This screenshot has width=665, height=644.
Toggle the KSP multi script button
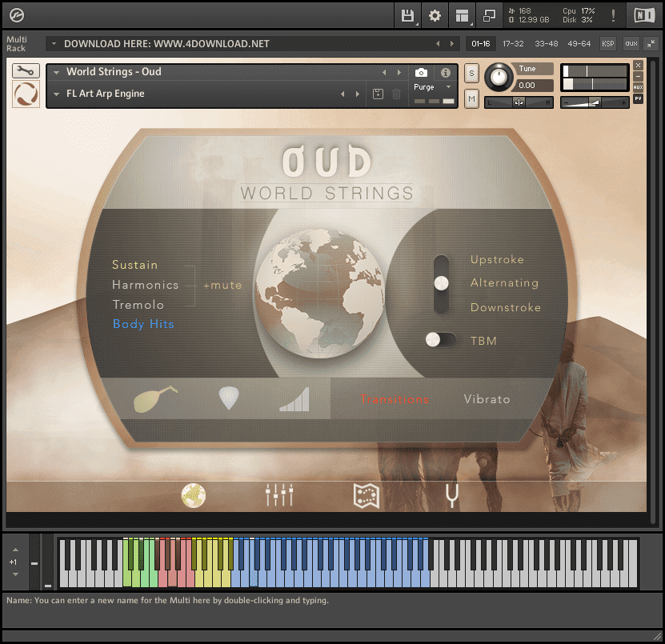pyautogui.click(x=607, y=43)
